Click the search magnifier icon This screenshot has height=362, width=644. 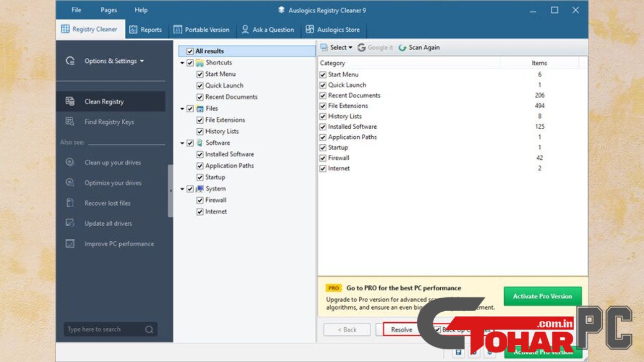click(x=149, y=330)
